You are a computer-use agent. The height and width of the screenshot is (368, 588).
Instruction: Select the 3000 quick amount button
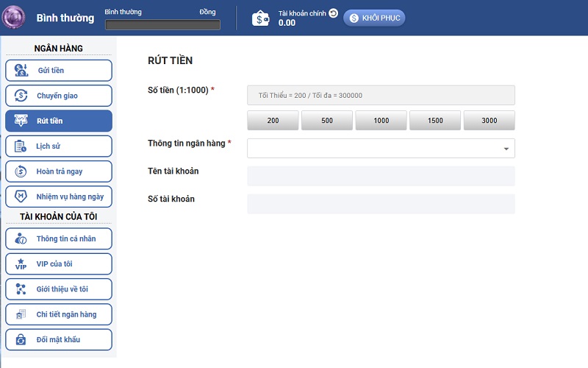point(490,121)
